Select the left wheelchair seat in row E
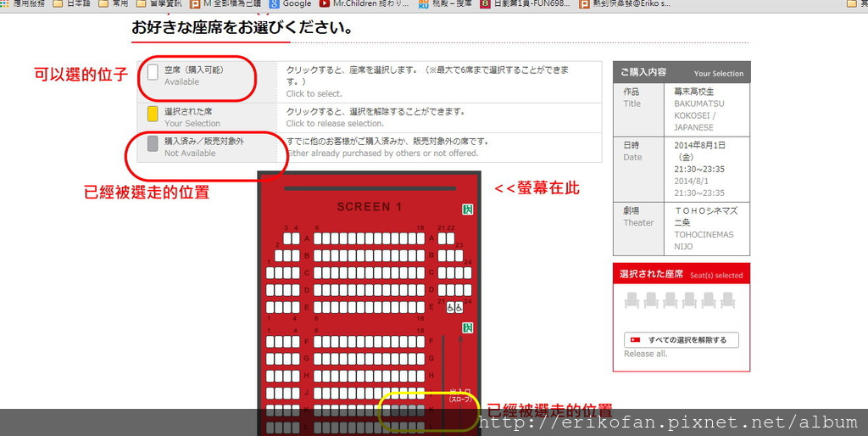This screenshot has height=436, width=868. [x=451, y=307]
